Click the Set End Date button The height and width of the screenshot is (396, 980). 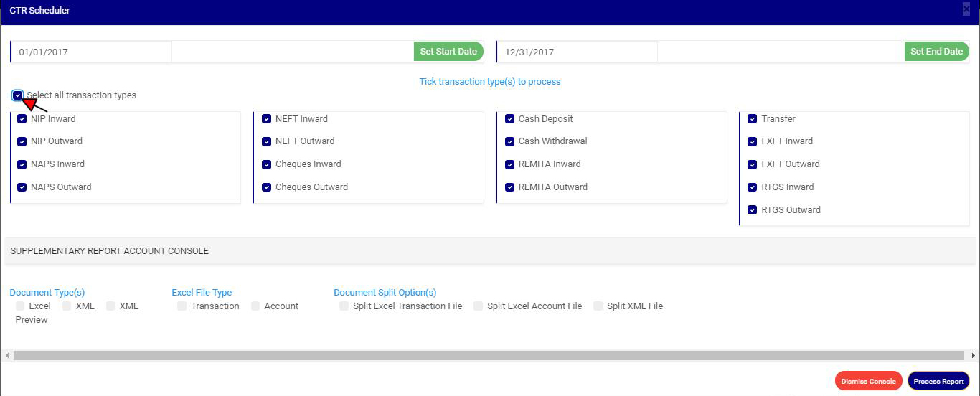pos(936,52)
